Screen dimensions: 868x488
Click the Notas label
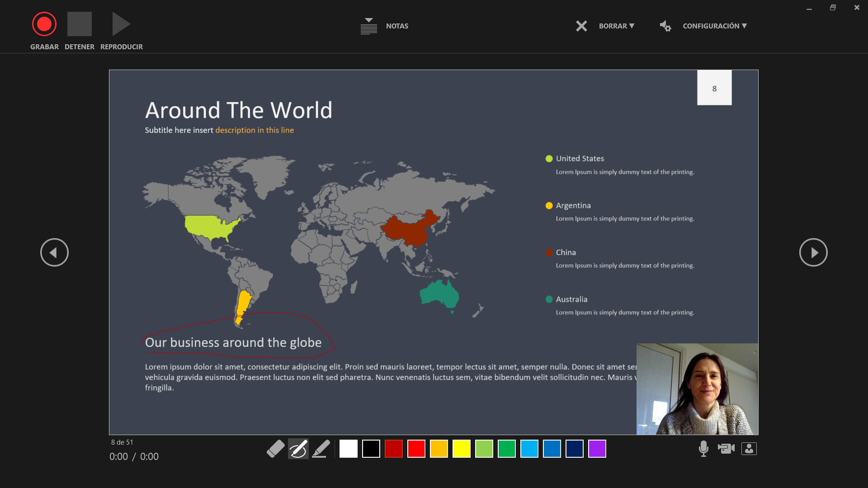point(397,26)
